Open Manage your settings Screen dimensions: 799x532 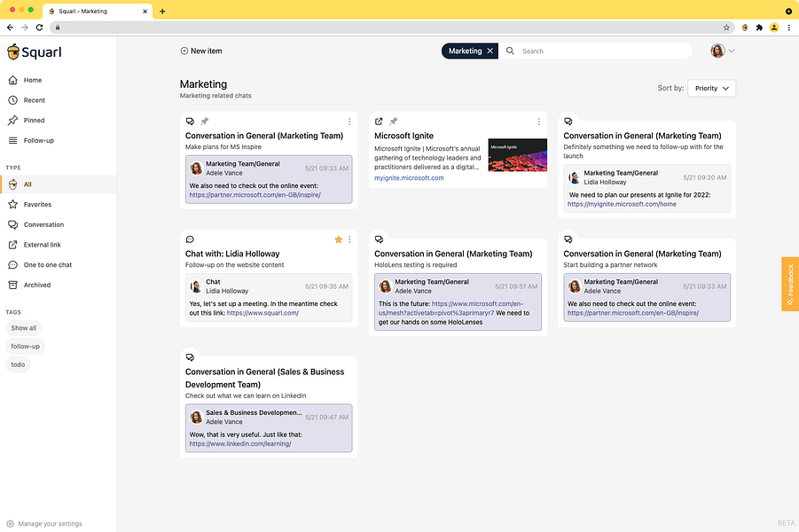point(43,524)
